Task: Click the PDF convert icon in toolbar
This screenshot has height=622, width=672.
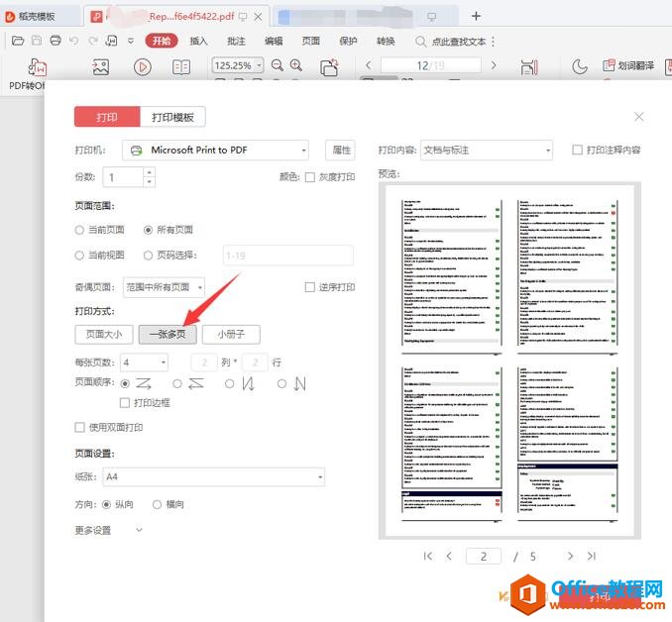Action: point(37,67)
